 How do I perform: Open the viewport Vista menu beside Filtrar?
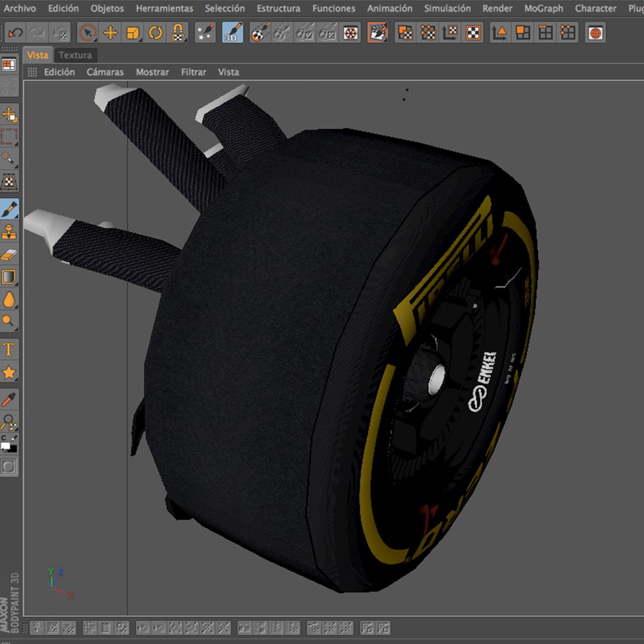[228, 72]
